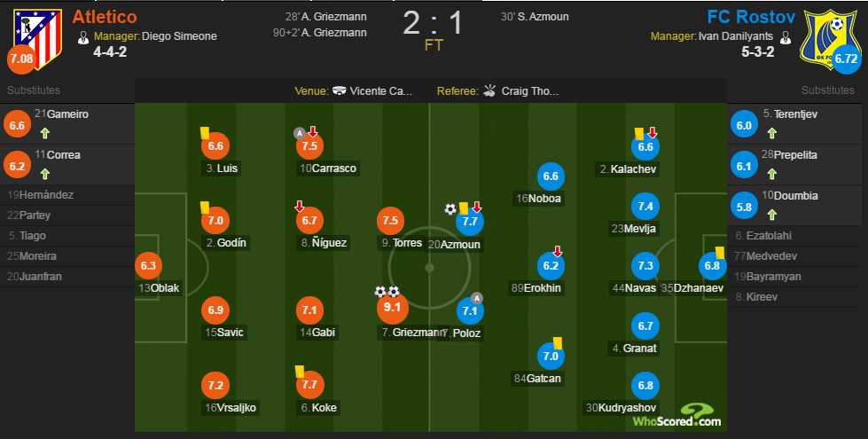Click the two-goals icon above Griezmann
The height and width of the screenshot is (439, 868).
click(387, 291)
